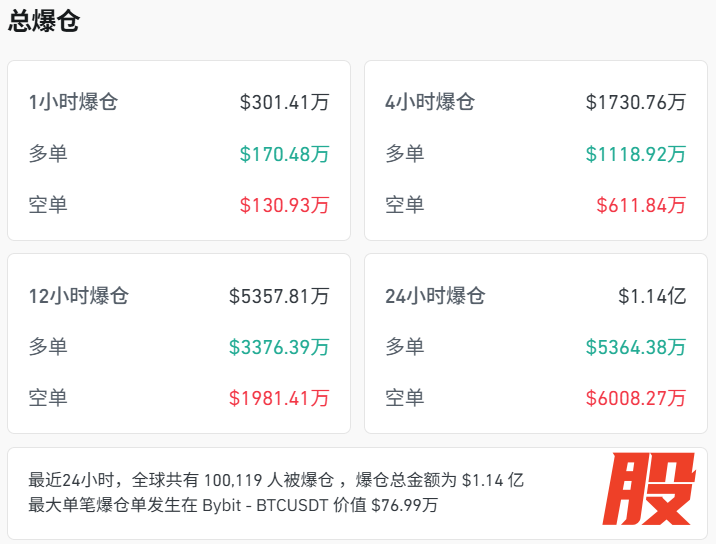Screen dimensions: 716x544
Task: Click the $1.14亿 24-hour total
Action: point(652,296)
